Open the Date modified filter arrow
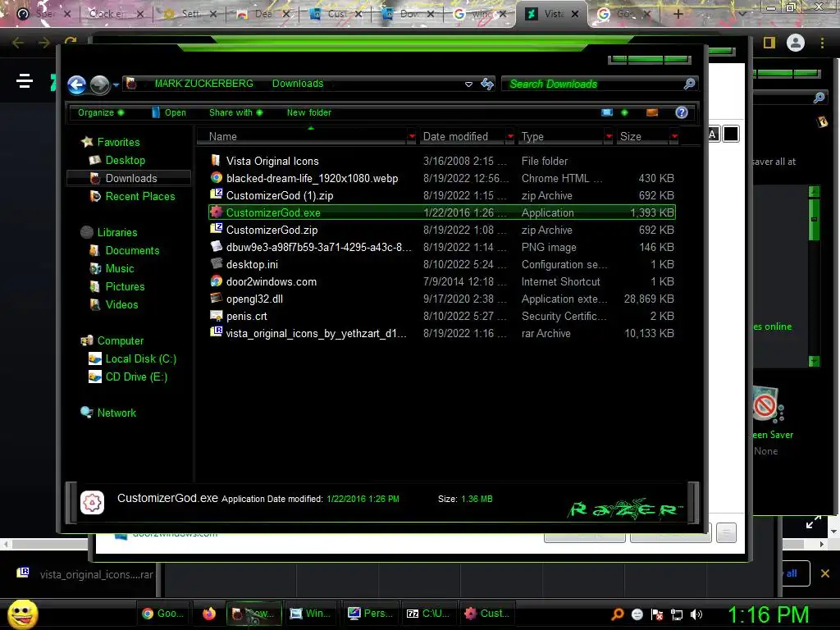Screen dimensions: 840x630 (510, 137)
